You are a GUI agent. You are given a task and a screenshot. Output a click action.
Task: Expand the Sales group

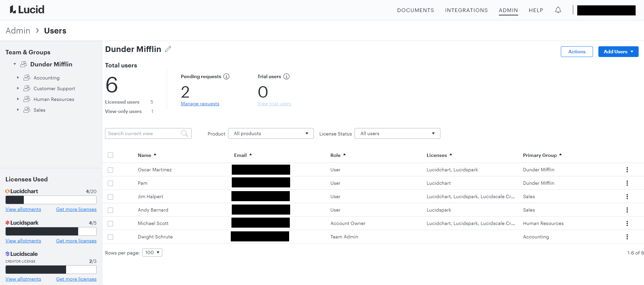point(18,110)
